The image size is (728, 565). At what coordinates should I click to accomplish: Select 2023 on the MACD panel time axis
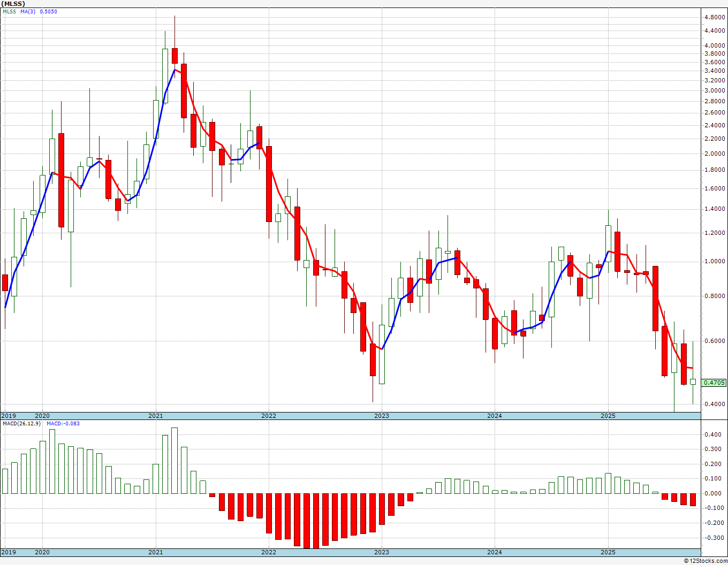(382, 552)
